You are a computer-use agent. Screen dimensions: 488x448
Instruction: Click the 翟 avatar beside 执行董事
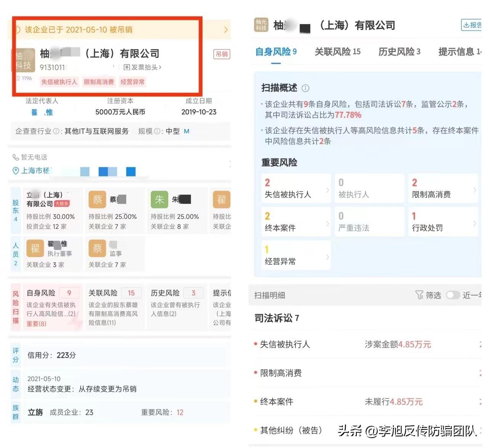click(35, 248)
